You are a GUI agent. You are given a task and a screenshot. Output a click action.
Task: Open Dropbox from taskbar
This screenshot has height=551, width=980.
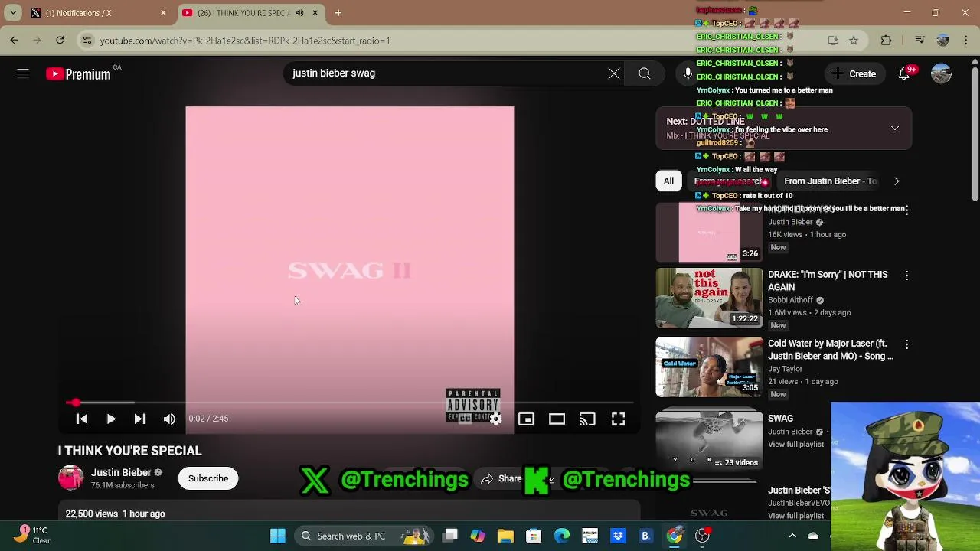pyautogui.click(x=618, y=536)
